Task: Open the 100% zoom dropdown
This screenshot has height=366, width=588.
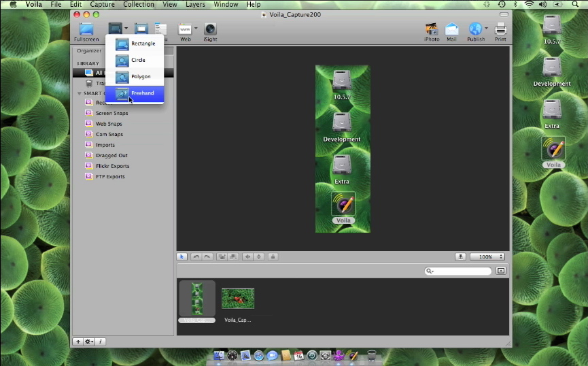Action: coord(487,256)
